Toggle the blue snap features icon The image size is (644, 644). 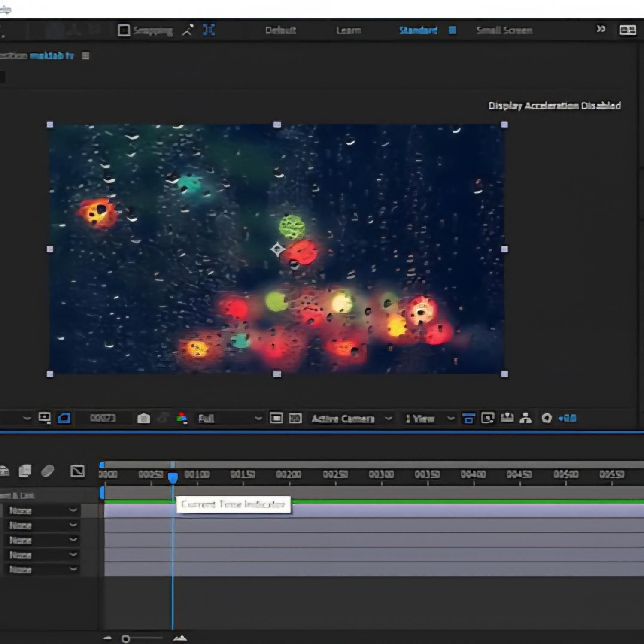click(x=209, y=30)
